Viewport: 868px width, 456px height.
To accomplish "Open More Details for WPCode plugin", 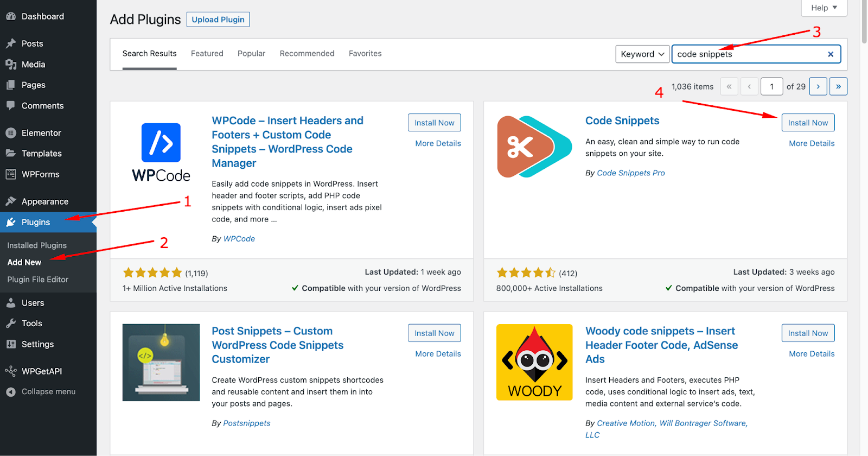I will click(438, 143).
